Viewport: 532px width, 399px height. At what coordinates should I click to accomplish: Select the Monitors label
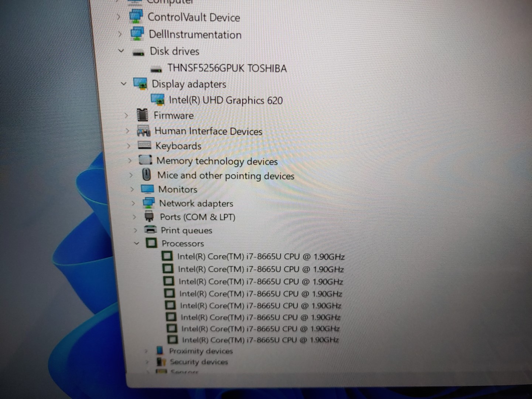[178, 190]
